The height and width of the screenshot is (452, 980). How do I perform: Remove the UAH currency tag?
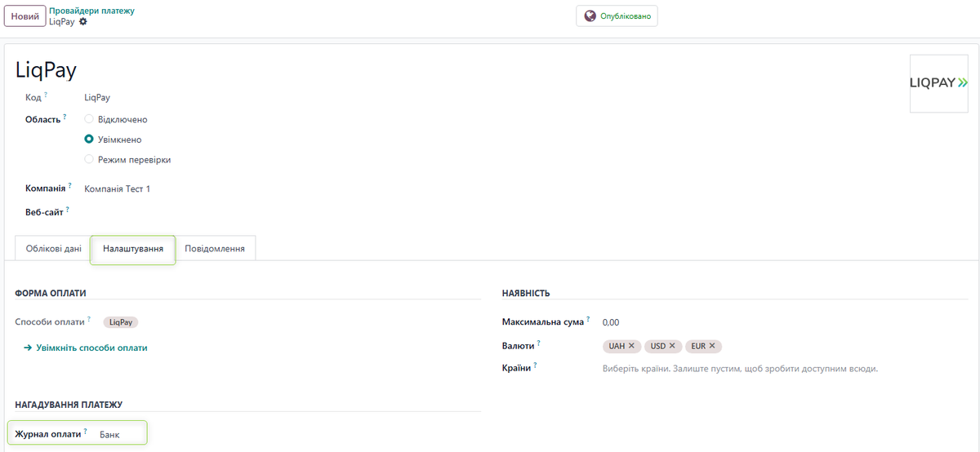tap(631, 346)
